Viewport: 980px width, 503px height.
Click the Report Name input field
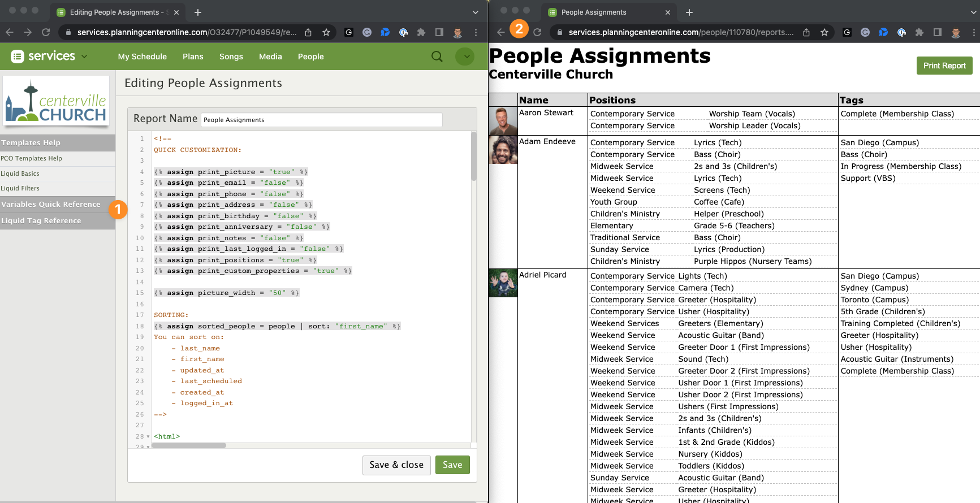tap(322, 120)
